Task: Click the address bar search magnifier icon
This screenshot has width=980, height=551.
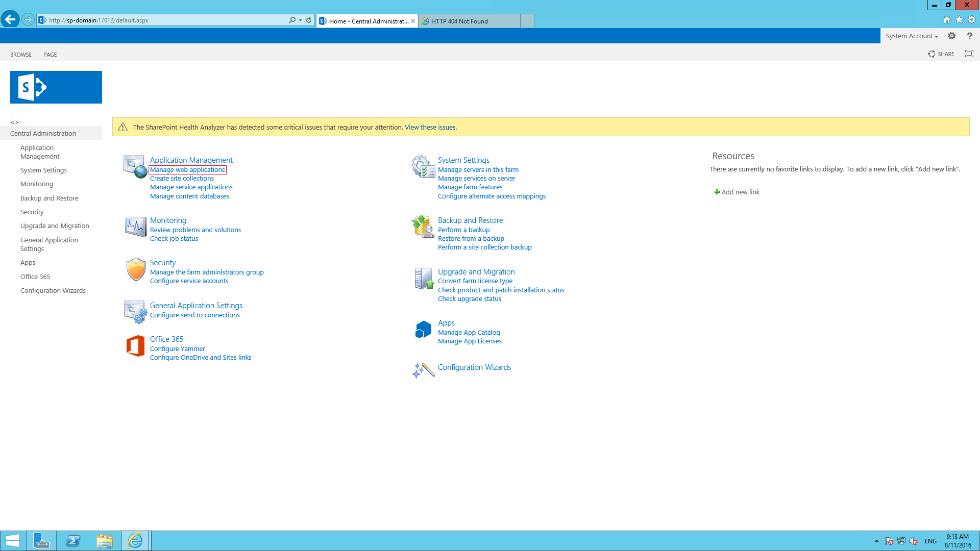Action: point(292,20)
